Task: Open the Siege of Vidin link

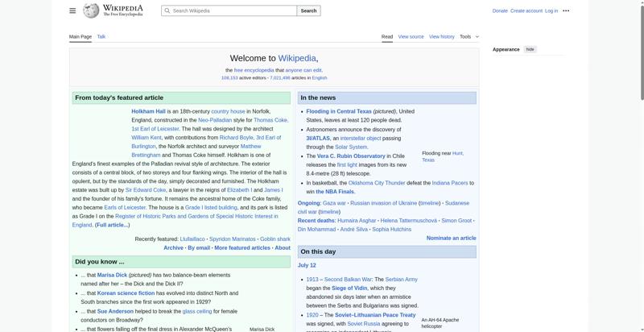Action: [x=349, y=288]
